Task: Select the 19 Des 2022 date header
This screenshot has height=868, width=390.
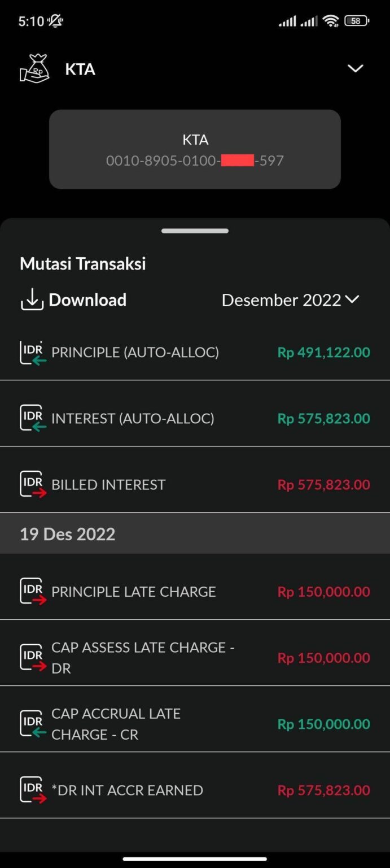Action: tap(68, 534)
